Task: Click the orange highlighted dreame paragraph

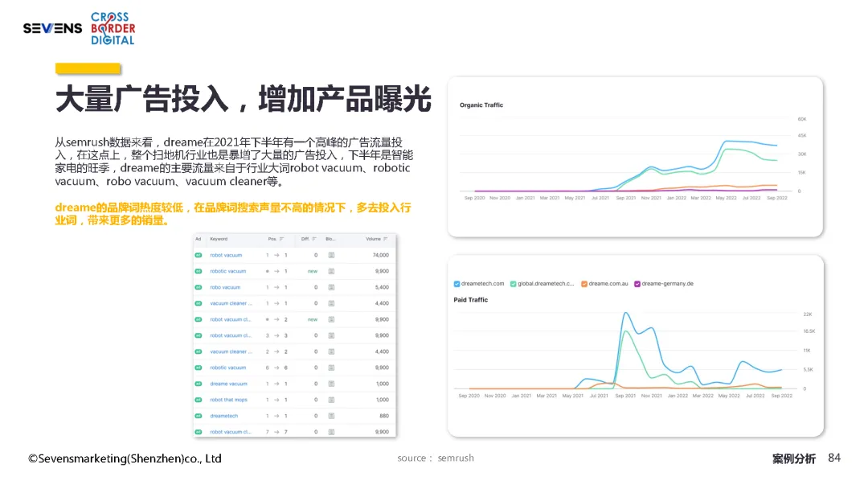Action: point(233,214)
